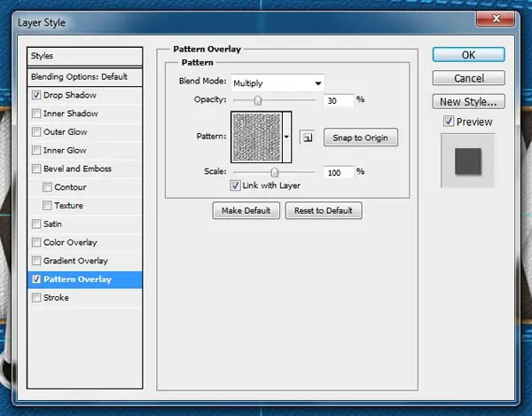Open the Blend Mode dropdown
This screenshot has width=532, height=416.
(x=278, y=83)
